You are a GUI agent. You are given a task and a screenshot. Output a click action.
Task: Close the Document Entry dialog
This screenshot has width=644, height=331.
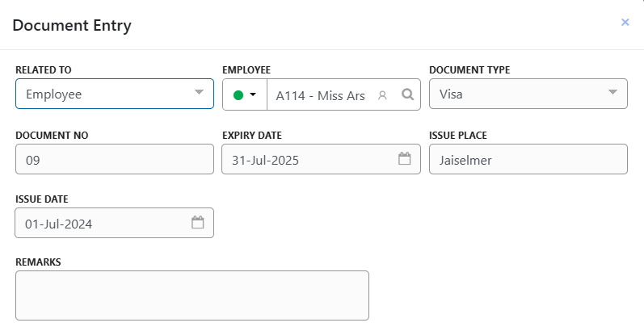pyautogui.click(x=625, y=23)
